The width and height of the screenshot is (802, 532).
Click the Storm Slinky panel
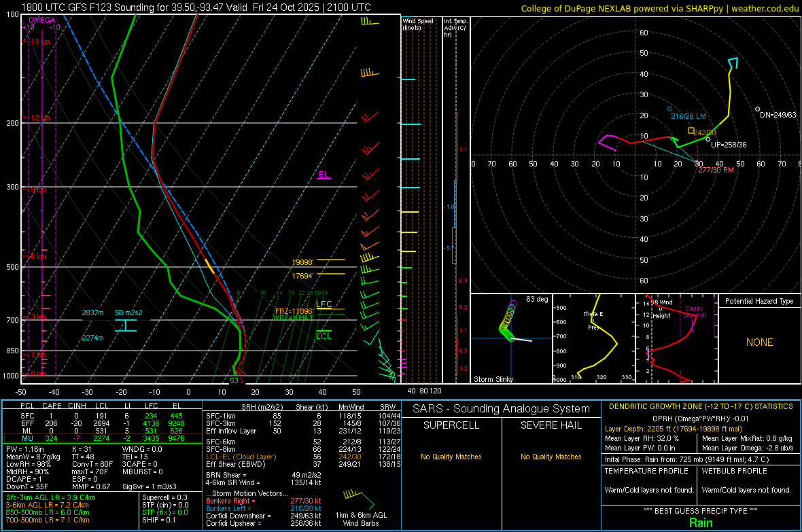coord(510,338)
